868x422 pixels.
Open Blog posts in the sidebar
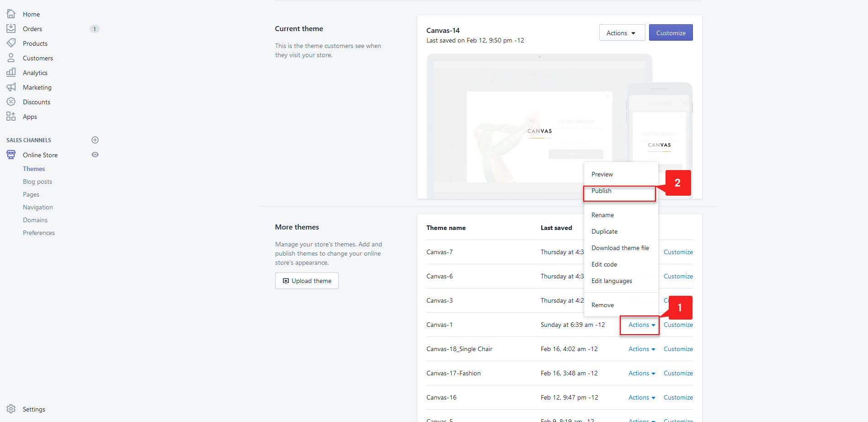37,182
